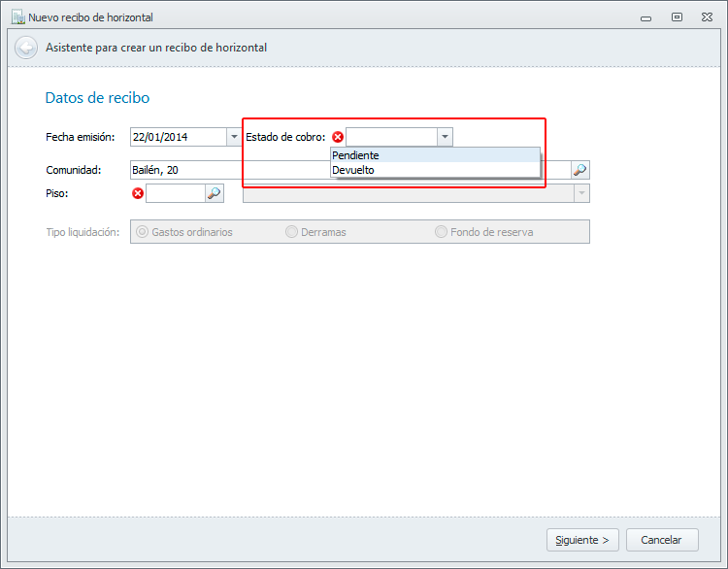Click the Comunidad search magnifier icon

click(x=579, y=170)
